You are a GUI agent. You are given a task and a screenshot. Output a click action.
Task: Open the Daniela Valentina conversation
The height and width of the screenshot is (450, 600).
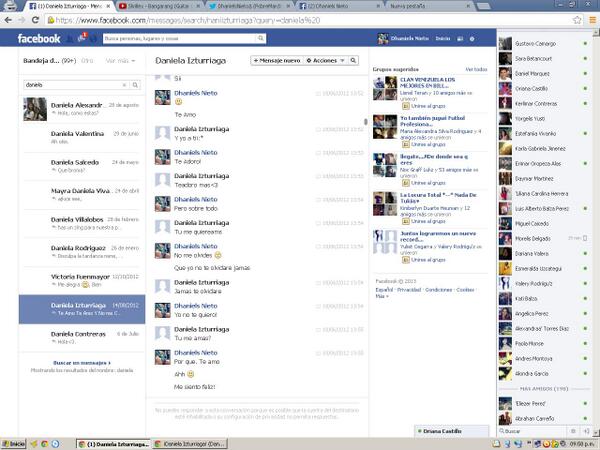pyautogui.click(x=82, y=138)
